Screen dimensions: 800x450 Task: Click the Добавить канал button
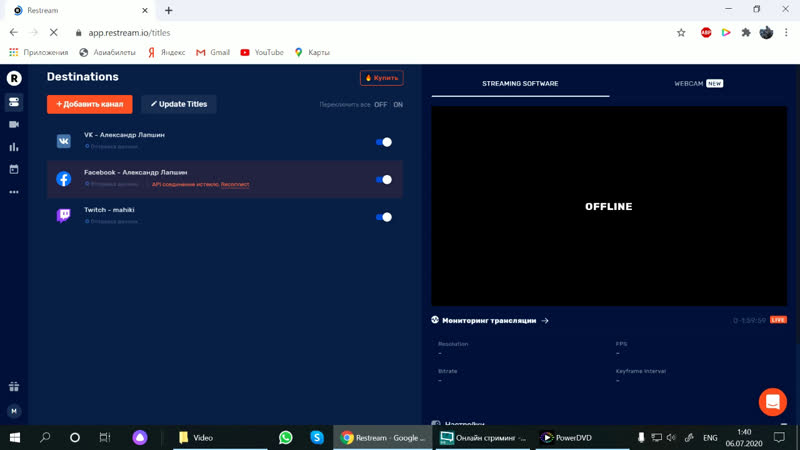[89, 104]
